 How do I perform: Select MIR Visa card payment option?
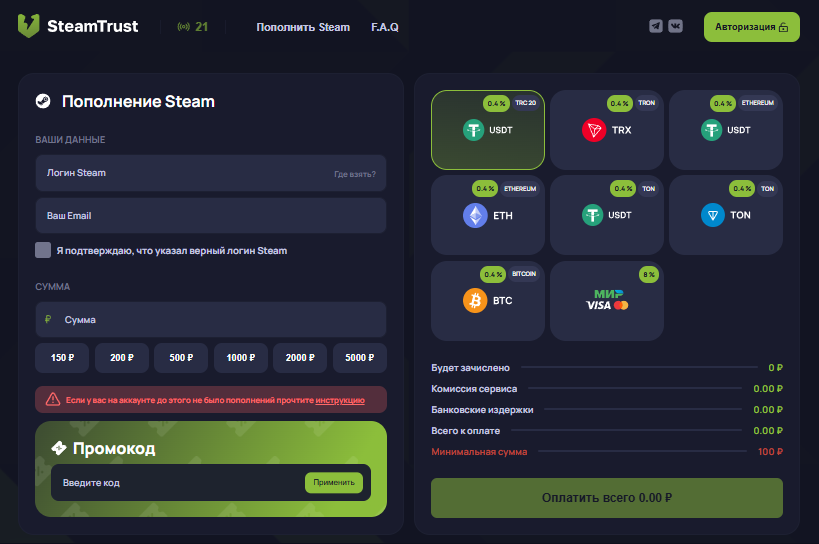click(x=607, y=300)
